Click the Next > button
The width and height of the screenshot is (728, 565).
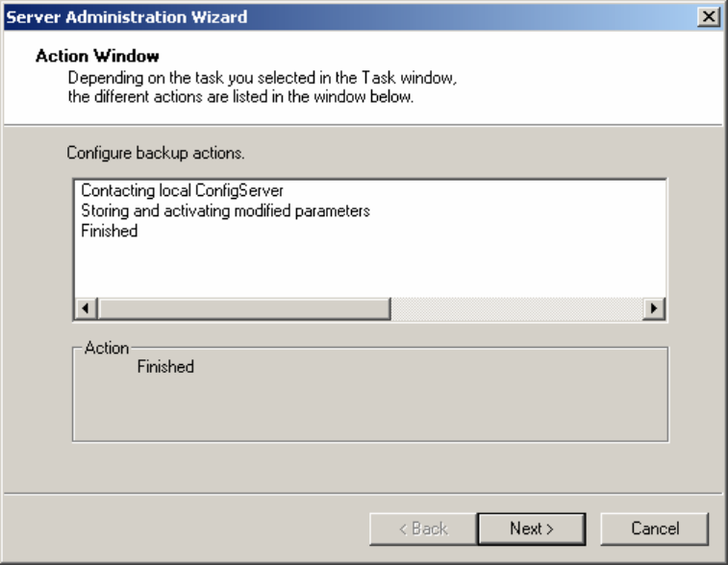pos(532,528)
